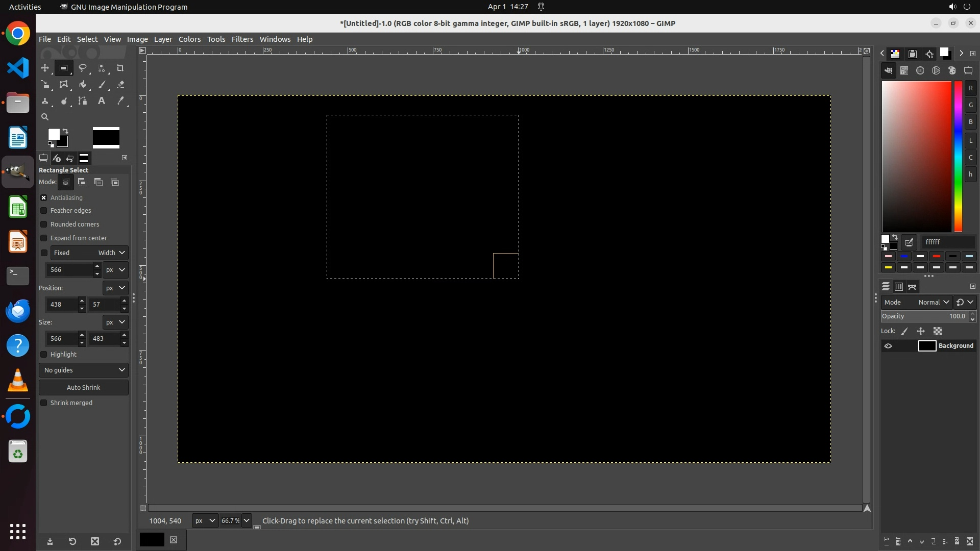The height and width of the screenshot is (551, 980).
Task: Select the Move tool
Action: 45,68
